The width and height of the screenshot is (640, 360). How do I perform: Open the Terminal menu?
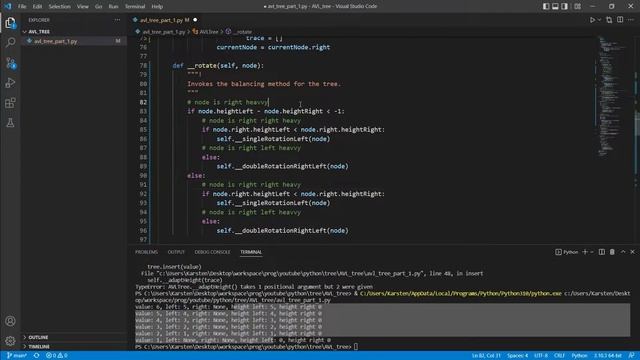pos(135,7)
